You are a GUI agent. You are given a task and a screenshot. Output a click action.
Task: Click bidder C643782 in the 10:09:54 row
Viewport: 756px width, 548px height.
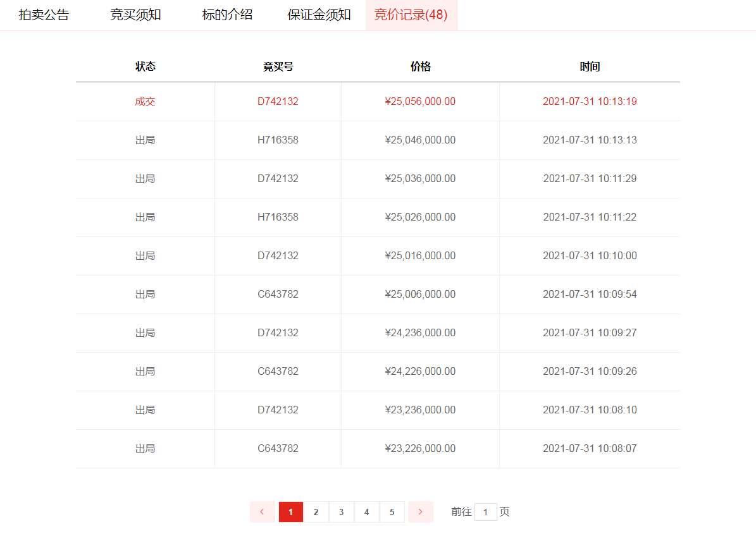(278, 294)
